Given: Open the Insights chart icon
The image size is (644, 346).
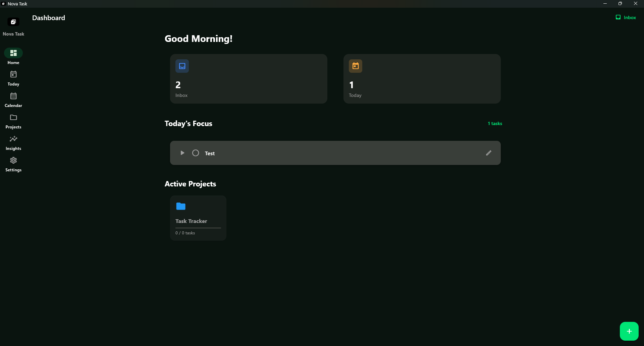Looking at the screenshot, I should click(13, 139).
